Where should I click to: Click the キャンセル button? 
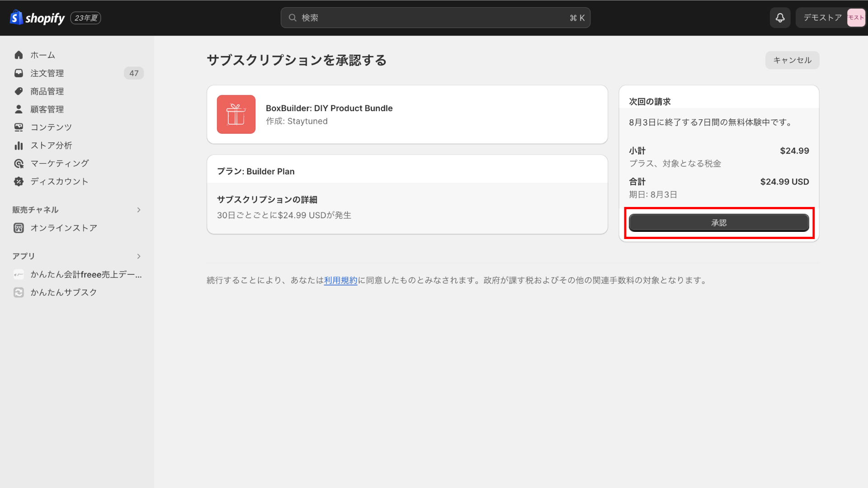(792, 60)
